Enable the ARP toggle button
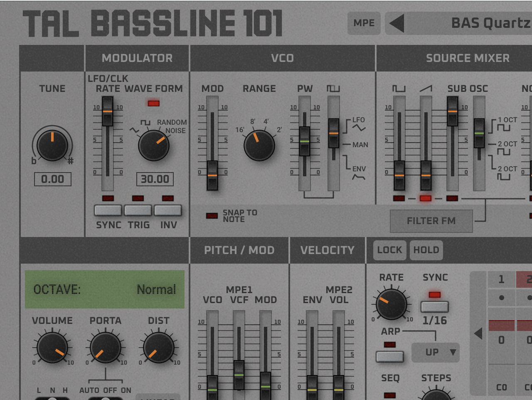This screenshot has height=400, width=532. coord(390,356)
